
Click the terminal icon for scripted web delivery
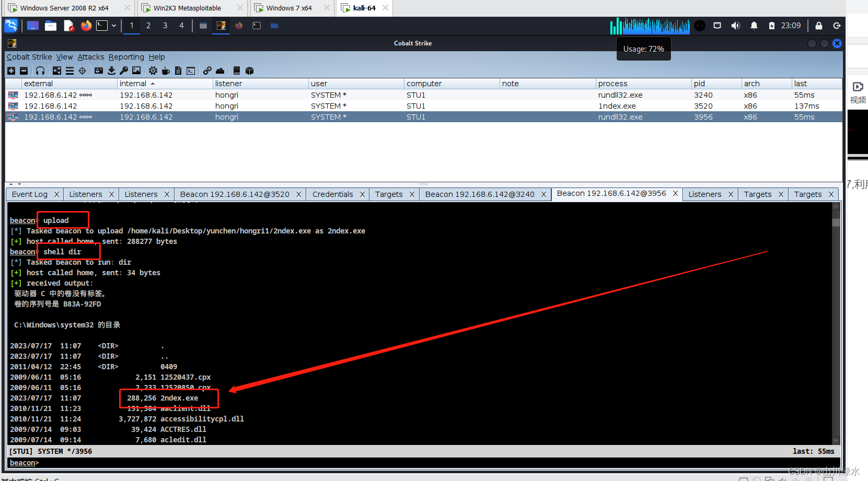point(191,71)
